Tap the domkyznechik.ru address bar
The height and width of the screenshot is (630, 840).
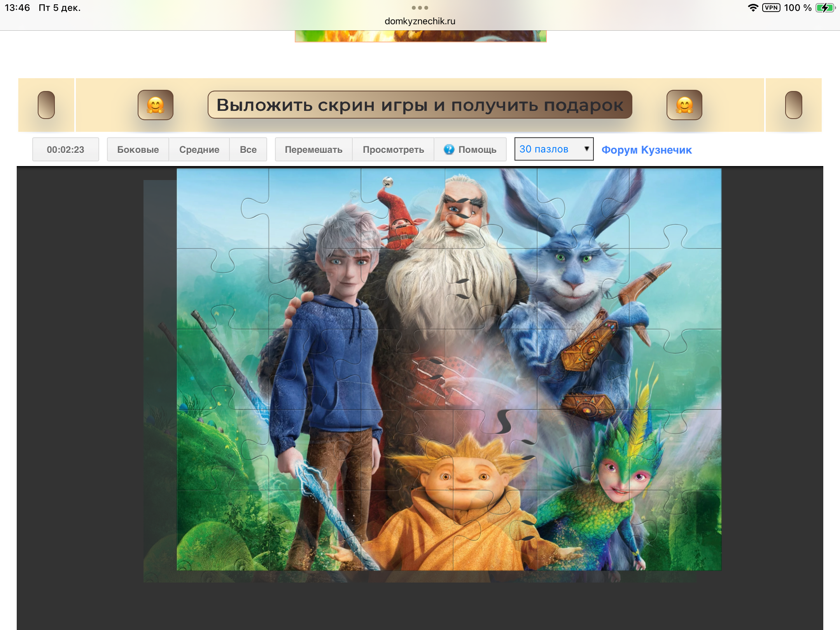(x=420, y=21)
